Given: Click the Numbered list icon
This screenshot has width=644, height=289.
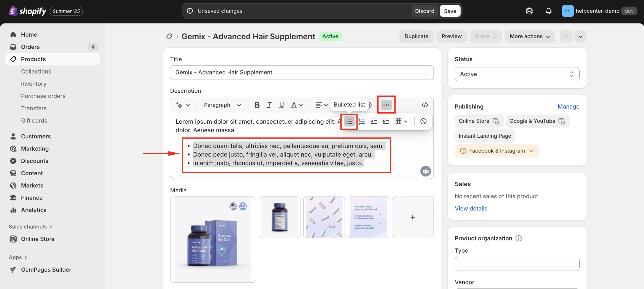Looking at the screenshot, I should [x=361, y=121].
